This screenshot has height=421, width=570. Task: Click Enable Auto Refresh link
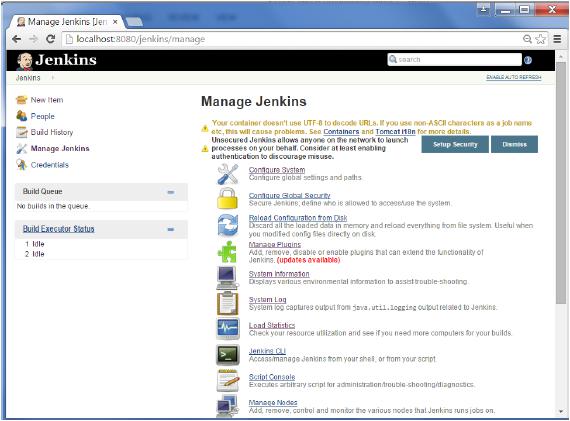(x=514, y=77)
